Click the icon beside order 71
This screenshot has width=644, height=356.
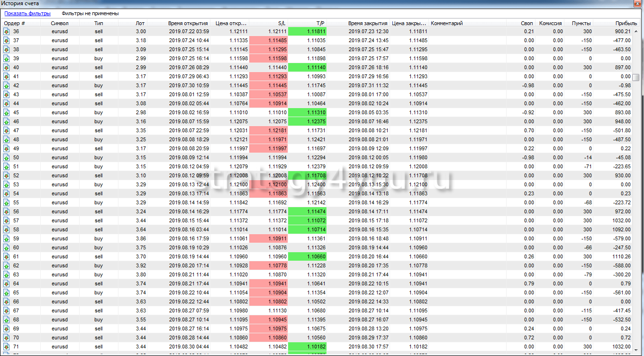pyautogui.click(x=7, y=347)
